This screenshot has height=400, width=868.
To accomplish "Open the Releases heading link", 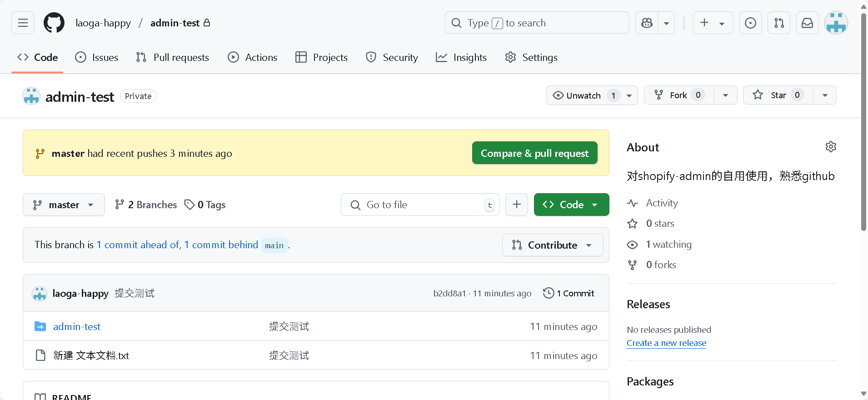I will point(649,304).
